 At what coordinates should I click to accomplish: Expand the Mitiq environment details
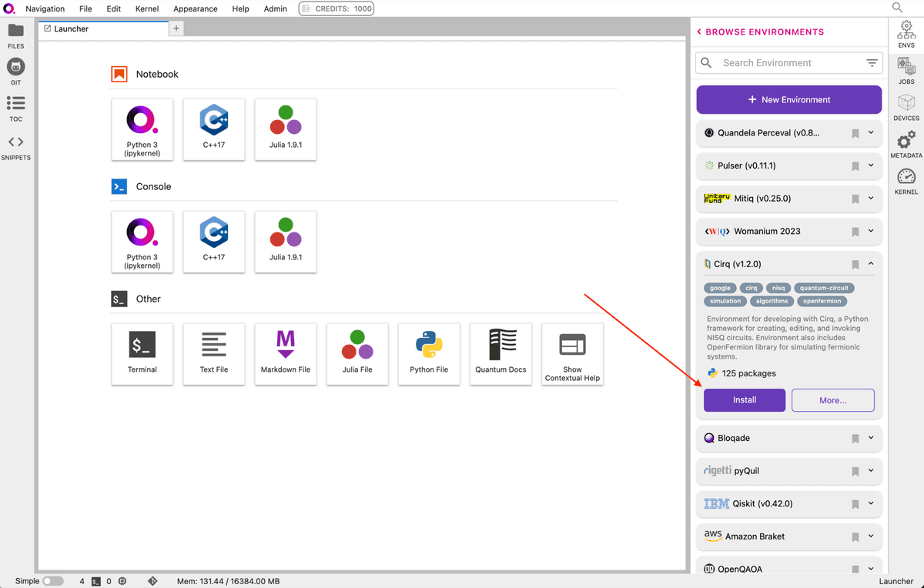click(871, 198)
